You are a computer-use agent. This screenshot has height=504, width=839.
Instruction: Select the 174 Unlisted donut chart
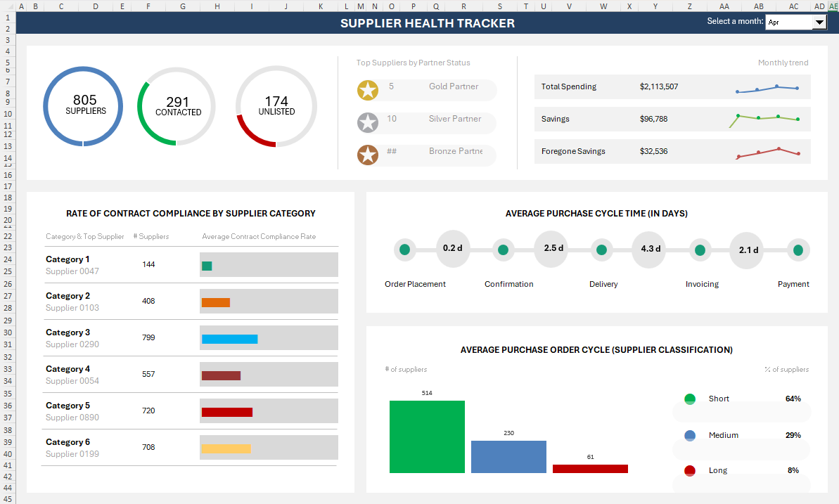(x=276, y=106)
